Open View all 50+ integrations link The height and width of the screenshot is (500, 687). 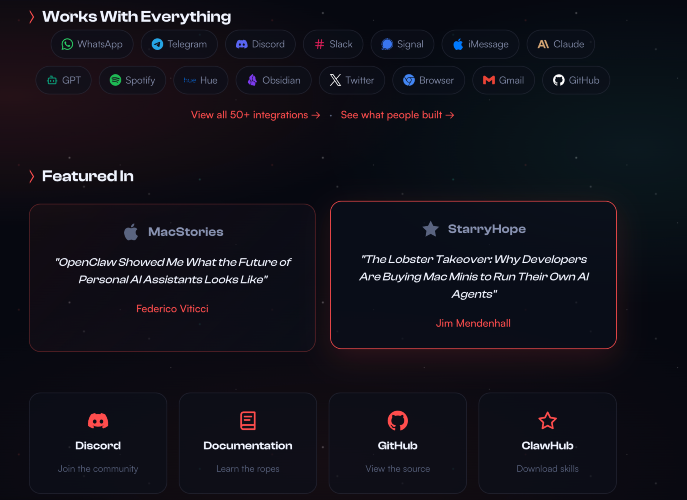click(255, 115)
